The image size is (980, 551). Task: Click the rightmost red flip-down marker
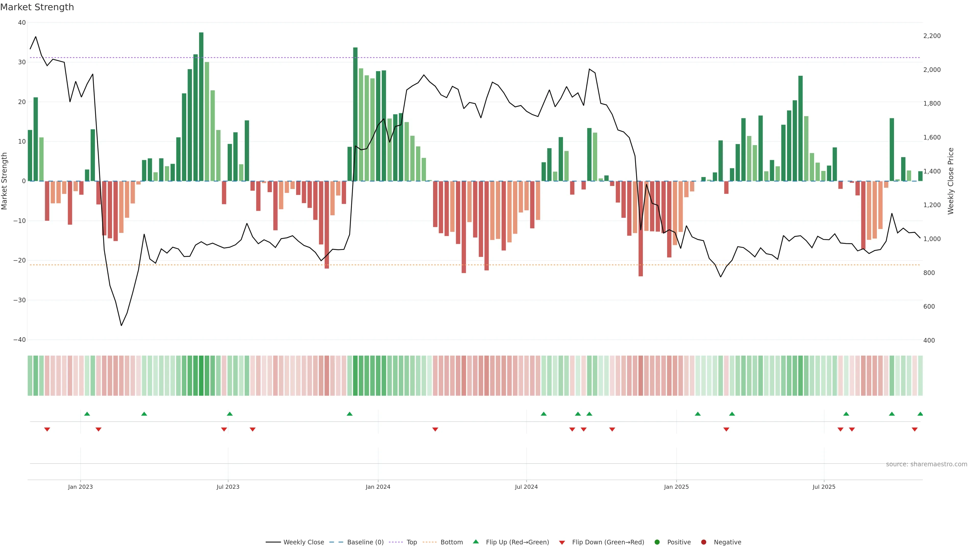(915, 429)
